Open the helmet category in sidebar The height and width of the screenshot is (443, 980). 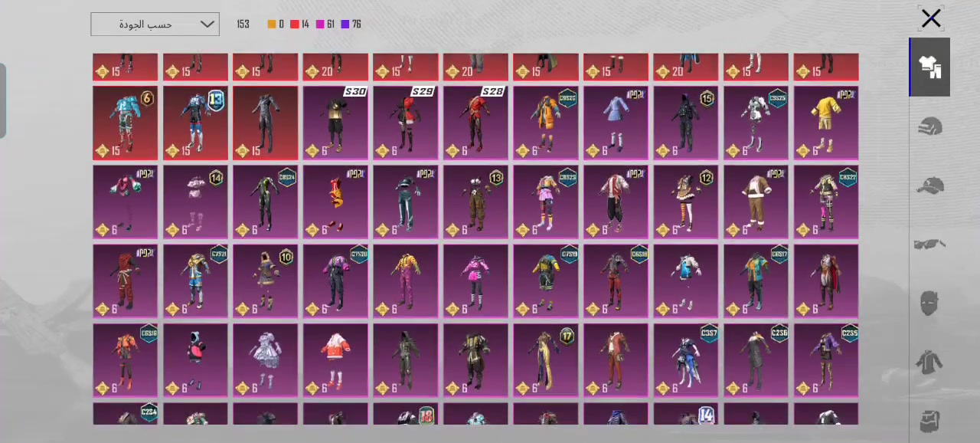pos(930,126)
